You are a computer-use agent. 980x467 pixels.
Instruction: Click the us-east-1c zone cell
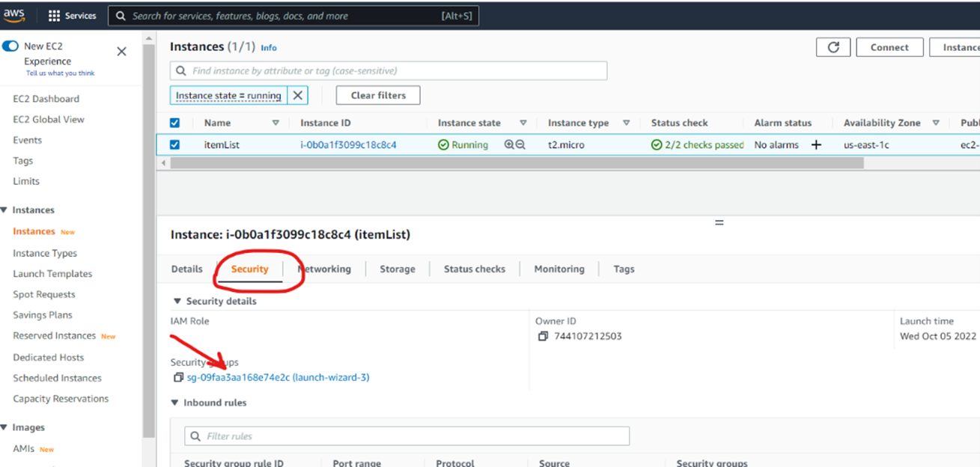click(866, 145)
